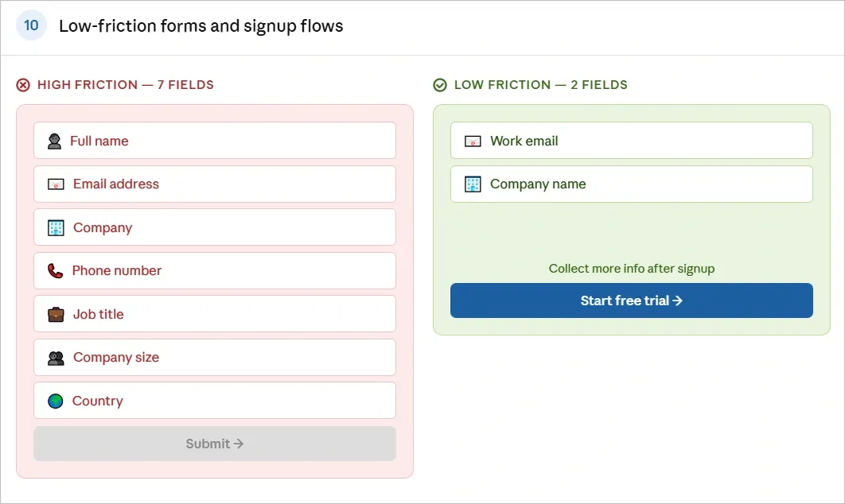This screenshot has height=504, width=845.
Task: Click the Collect more info after signup text
Action: click(x=631, y=268)
